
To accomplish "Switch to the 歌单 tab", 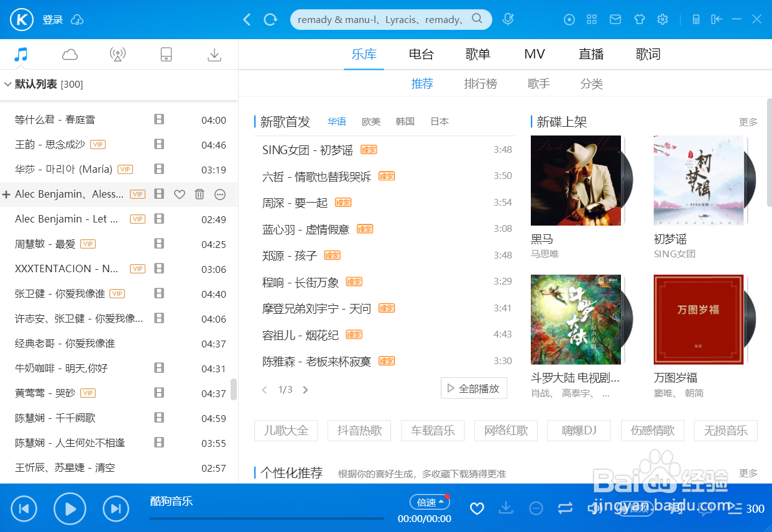I will click(478, 54).
